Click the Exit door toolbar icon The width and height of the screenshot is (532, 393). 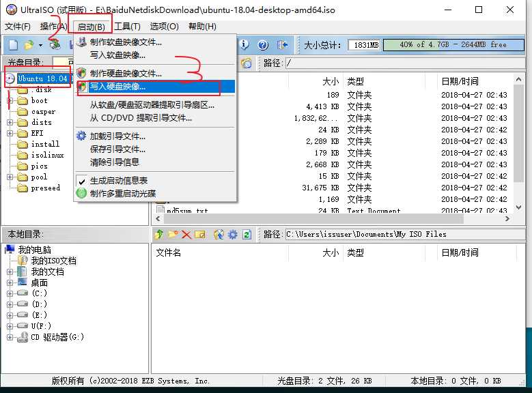pyautogui.click(x=282, y=45)
